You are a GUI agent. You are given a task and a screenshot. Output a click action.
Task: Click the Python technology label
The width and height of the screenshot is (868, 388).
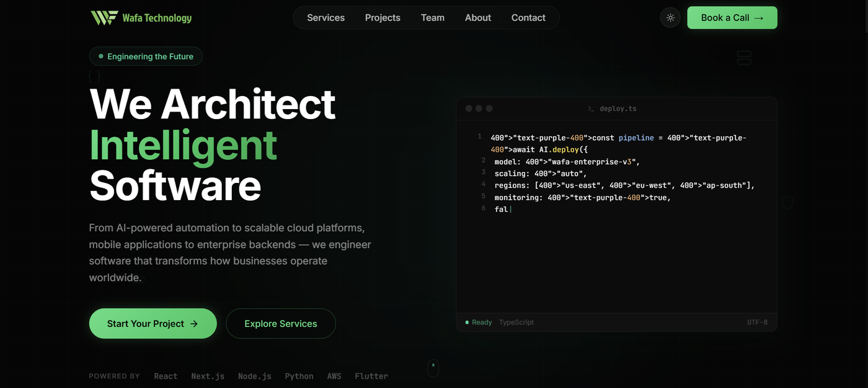tap(299, 376)
